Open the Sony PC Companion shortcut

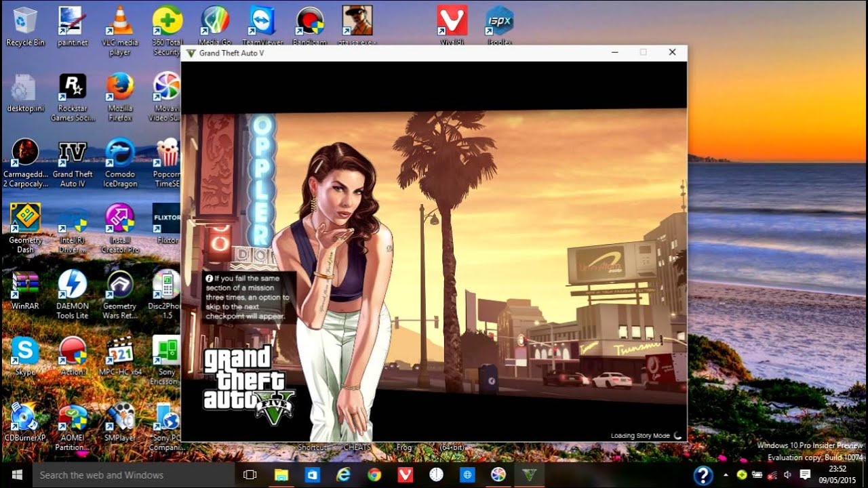click(167, 426)
